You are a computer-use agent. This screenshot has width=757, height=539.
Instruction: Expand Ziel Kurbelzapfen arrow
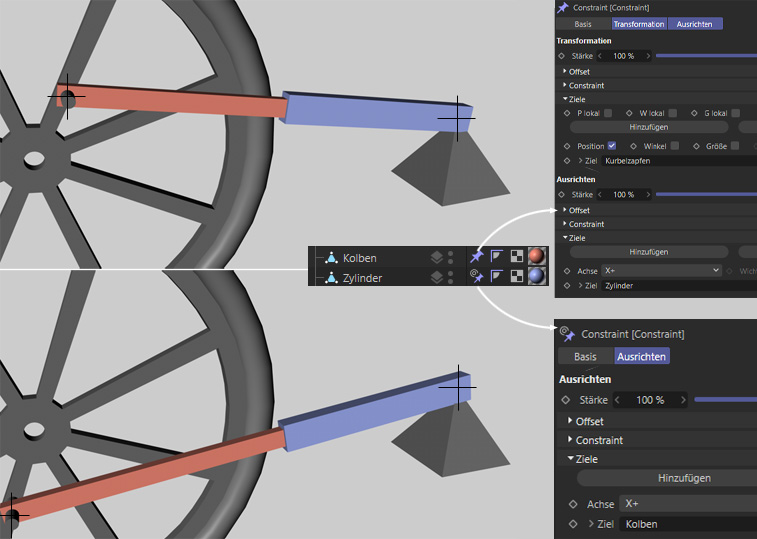click(x=580, y=161)
